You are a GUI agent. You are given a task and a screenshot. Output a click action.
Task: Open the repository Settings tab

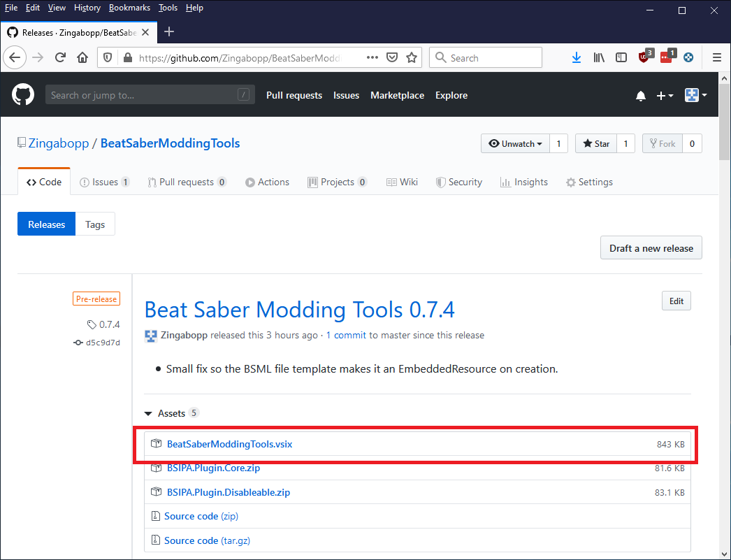[589, 182]
